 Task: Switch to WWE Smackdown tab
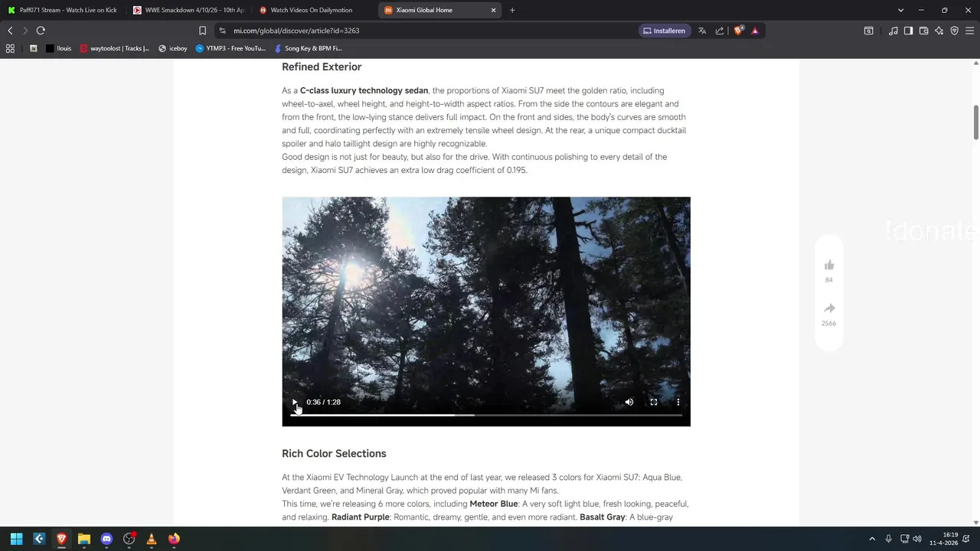188,10
